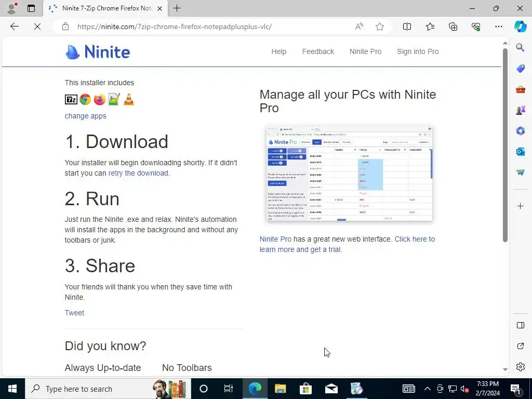Show hidden system tray icons
Screen dimensions: 532x399
coord(428,389)
